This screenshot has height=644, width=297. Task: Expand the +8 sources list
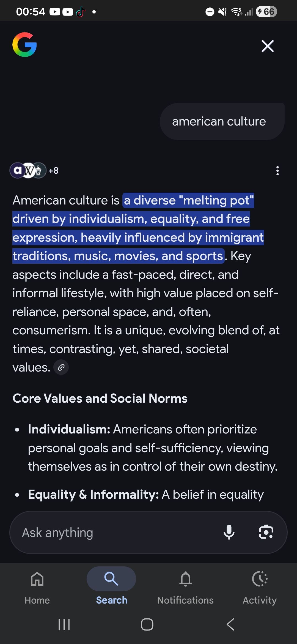53,171
